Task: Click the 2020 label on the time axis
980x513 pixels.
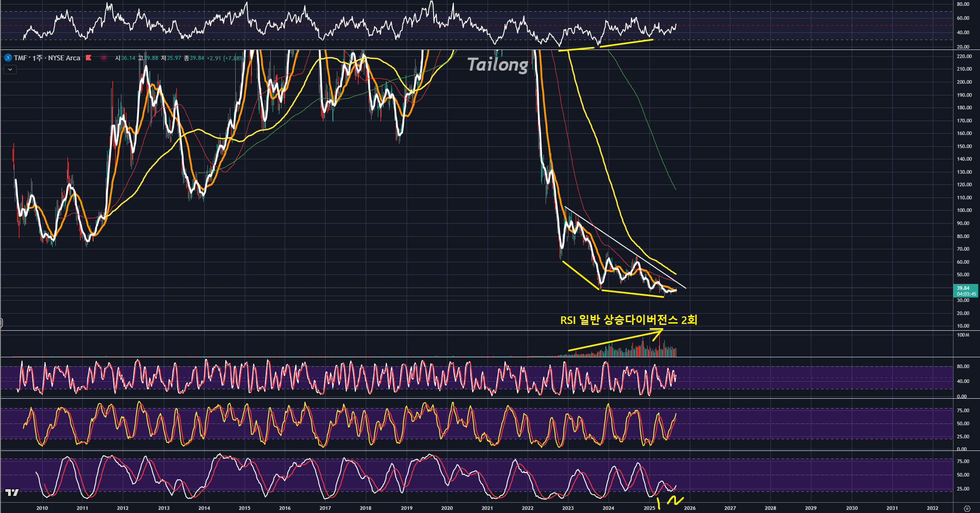Action: [447, 508]
